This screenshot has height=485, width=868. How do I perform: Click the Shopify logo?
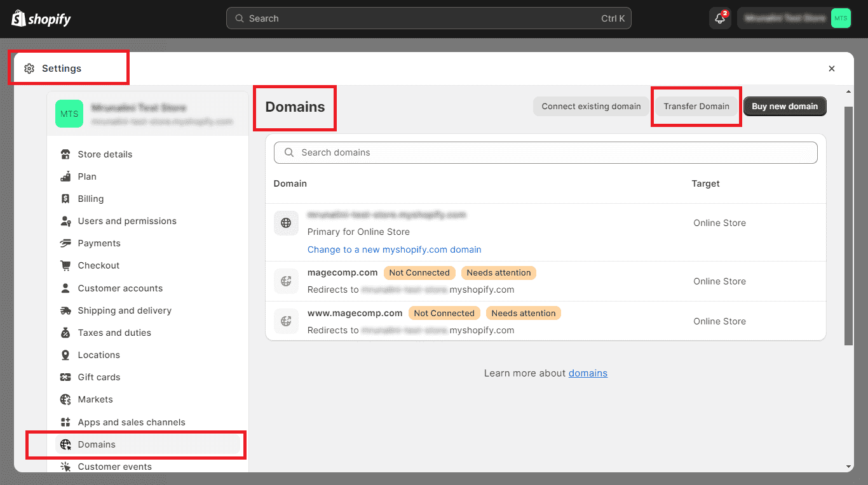click(x=41, y=18)
